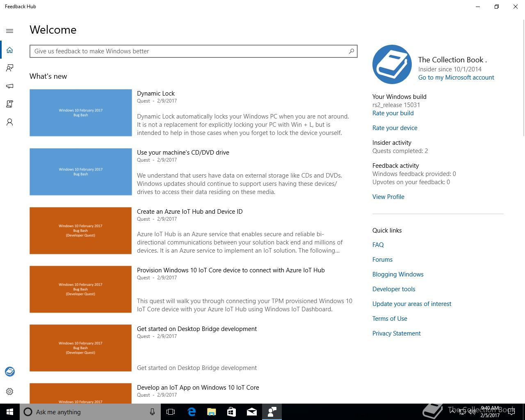
Task: Click Quests completed: 2 text
Action: (400, 151)
